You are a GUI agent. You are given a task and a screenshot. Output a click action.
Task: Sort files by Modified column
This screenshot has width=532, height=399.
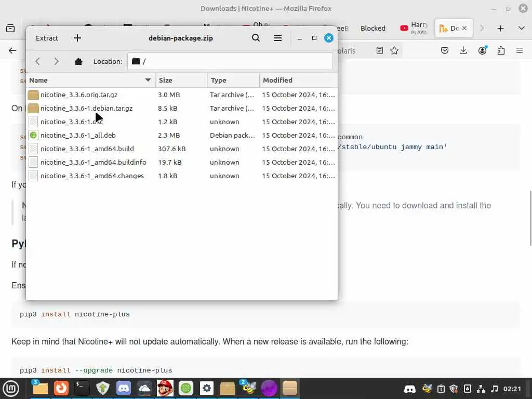pyautogui.click(x=299, y=80)
